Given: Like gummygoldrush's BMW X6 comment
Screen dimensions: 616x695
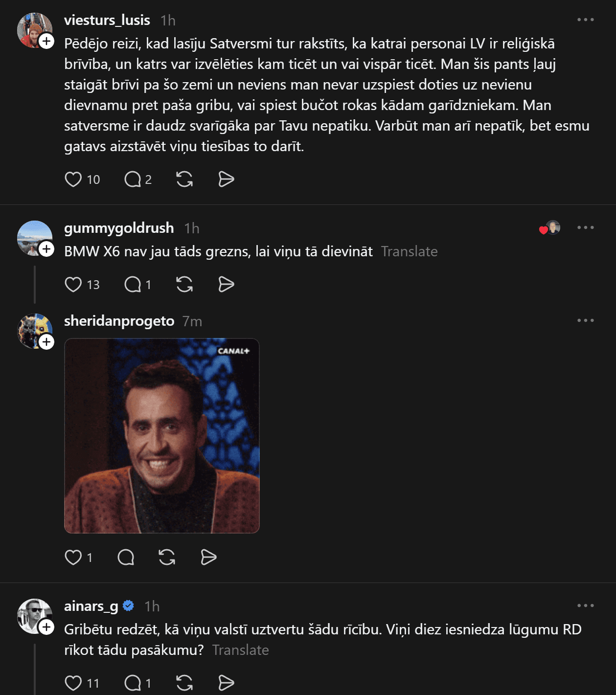Looking at the screenshot, I should click(x=73, y=284).
